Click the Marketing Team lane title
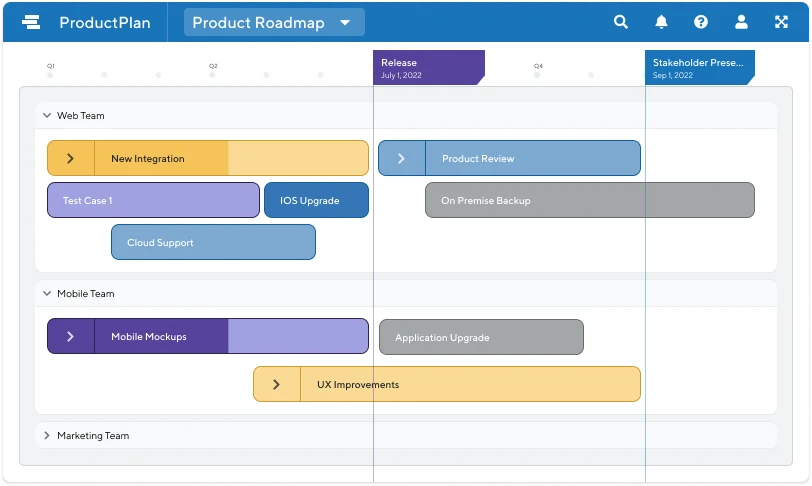Image resolution: width=812 pixels, height=486 pixels. point(93,436)
